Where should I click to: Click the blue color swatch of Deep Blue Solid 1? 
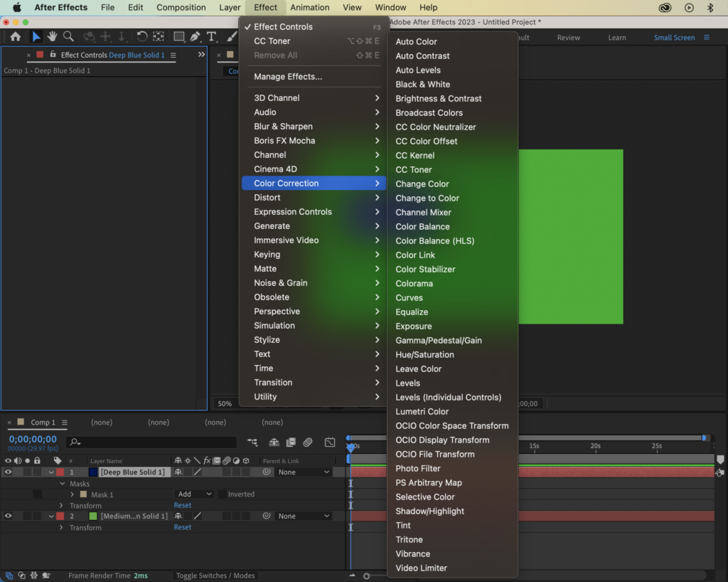point(94,472)
